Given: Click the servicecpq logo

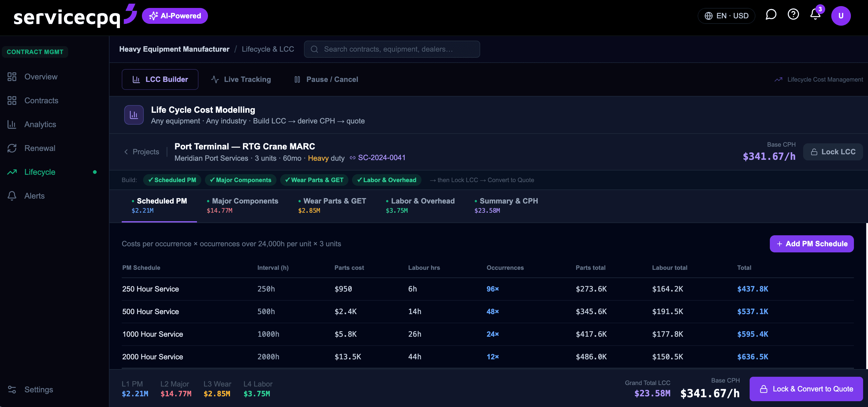Looking at the screenshot, I should click(75, 16).
